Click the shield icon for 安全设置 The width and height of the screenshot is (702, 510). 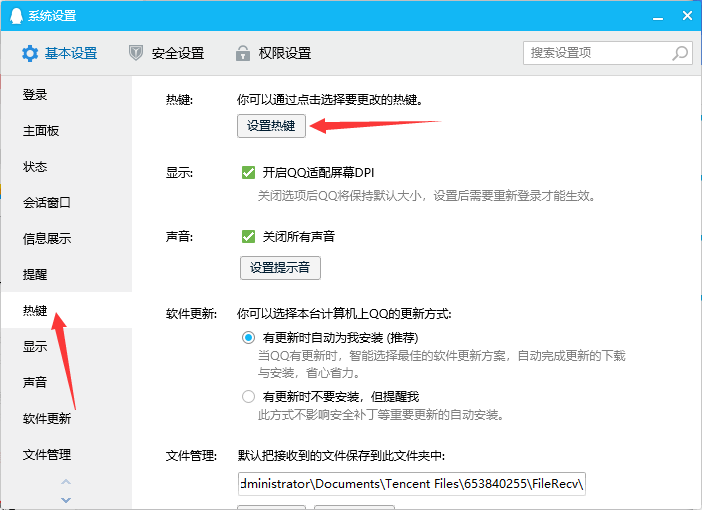point(136,53)
